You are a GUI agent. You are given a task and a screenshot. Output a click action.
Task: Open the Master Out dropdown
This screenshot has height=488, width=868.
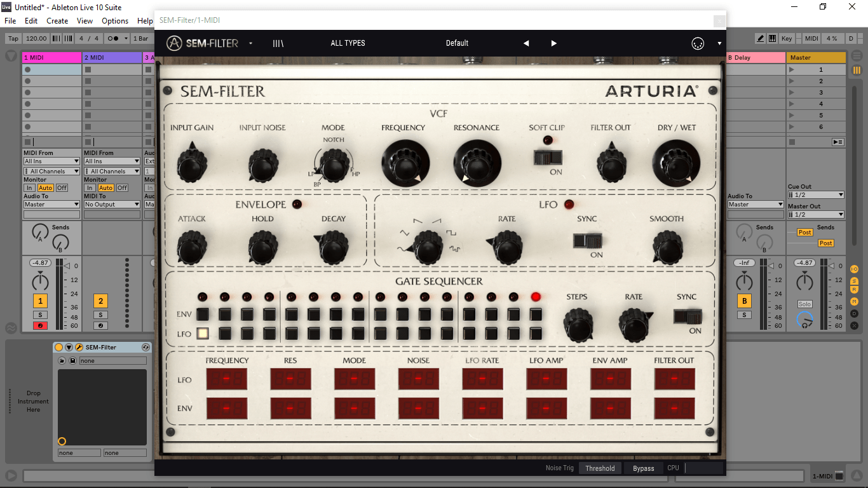(x=815, y=215)
